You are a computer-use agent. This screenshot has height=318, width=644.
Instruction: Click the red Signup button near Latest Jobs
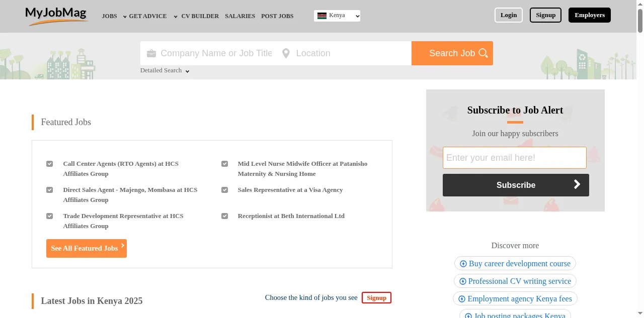click(x=376, y=298)
